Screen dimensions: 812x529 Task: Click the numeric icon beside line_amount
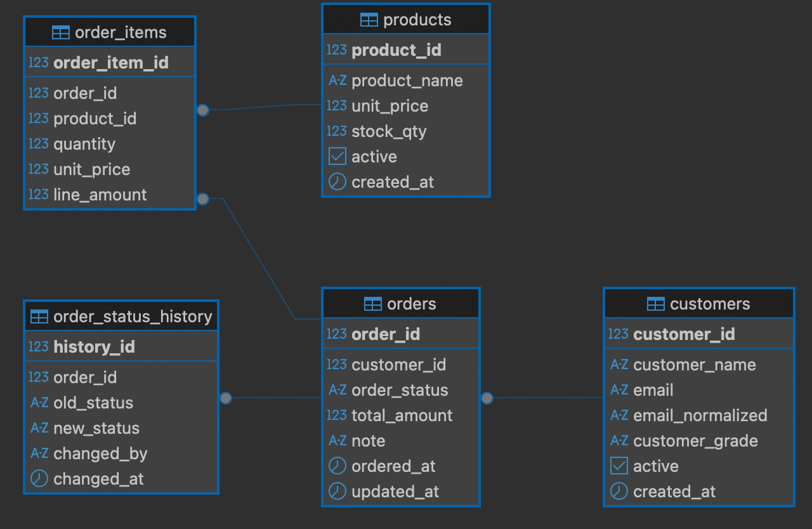(39, 194)
